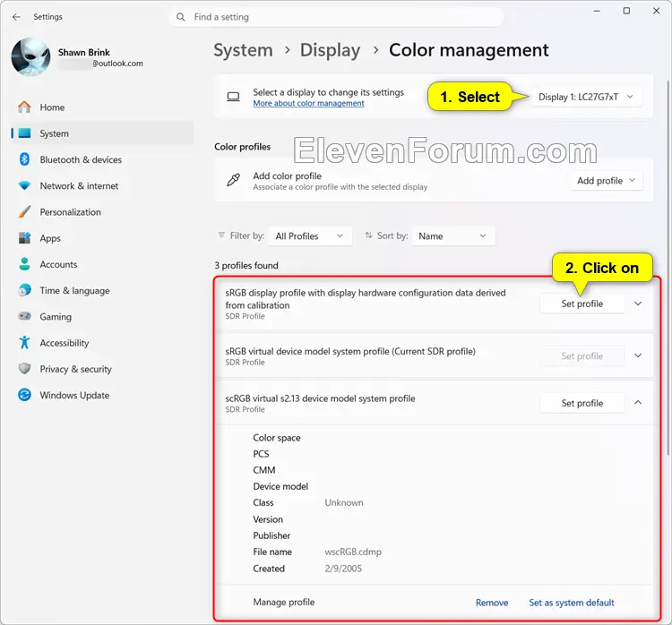The width and height of the screenshot is (672, 625).
Task: Click the Apps icon in sidebar
Action: pyautogui.click(x=24, y=238)
